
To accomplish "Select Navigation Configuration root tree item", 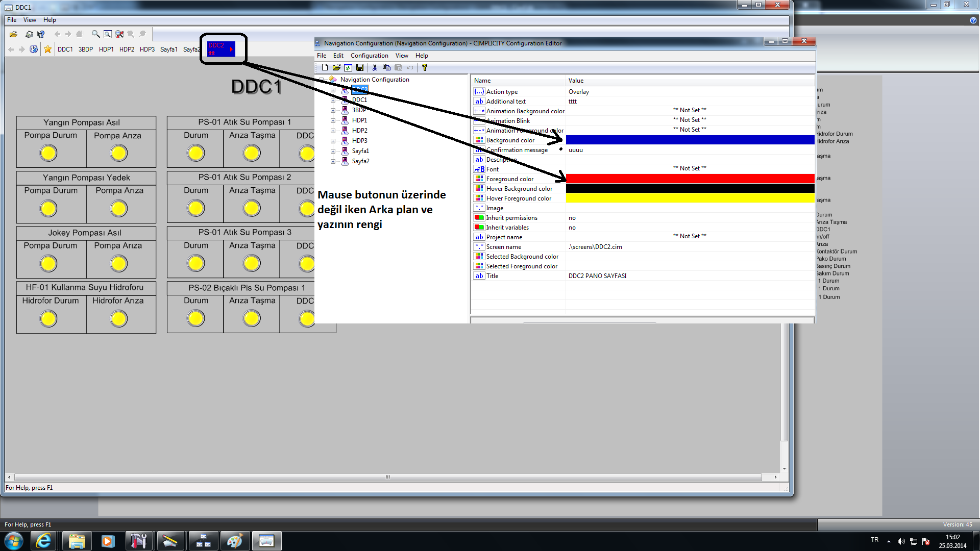I will click(x=375, y=80).
